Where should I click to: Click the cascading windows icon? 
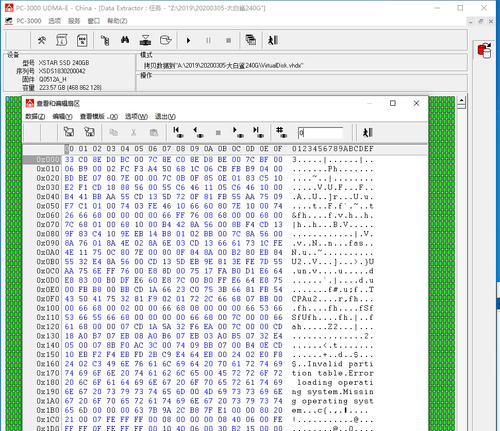click(x=251, y=40)
